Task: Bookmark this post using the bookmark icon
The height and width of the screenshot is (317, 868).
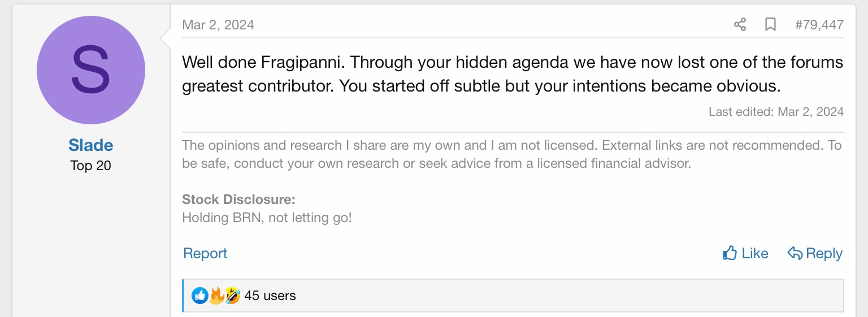Action: point(770,25)
